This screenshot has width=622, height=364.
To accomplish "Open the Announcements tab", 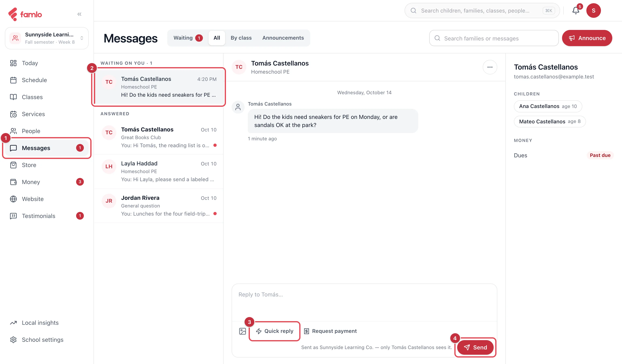I will click(x=283, y=38).
